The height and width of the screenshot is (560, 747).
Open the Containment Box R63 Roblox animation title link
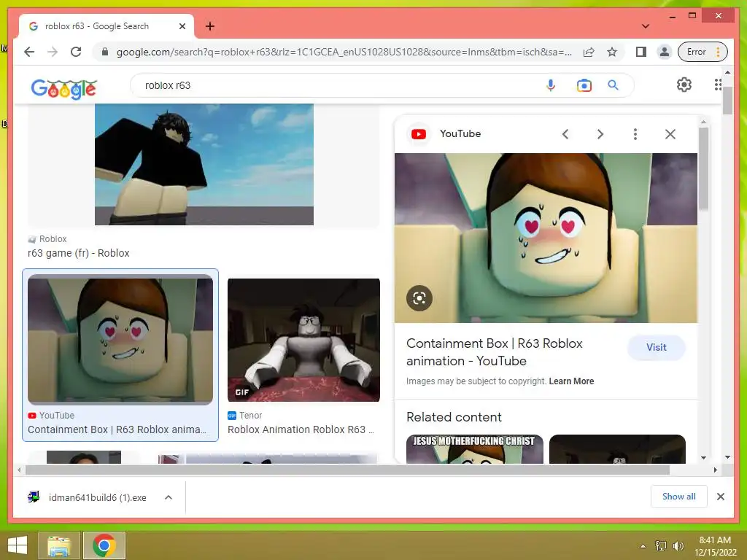pyautogui.click(x=495, y=352)
